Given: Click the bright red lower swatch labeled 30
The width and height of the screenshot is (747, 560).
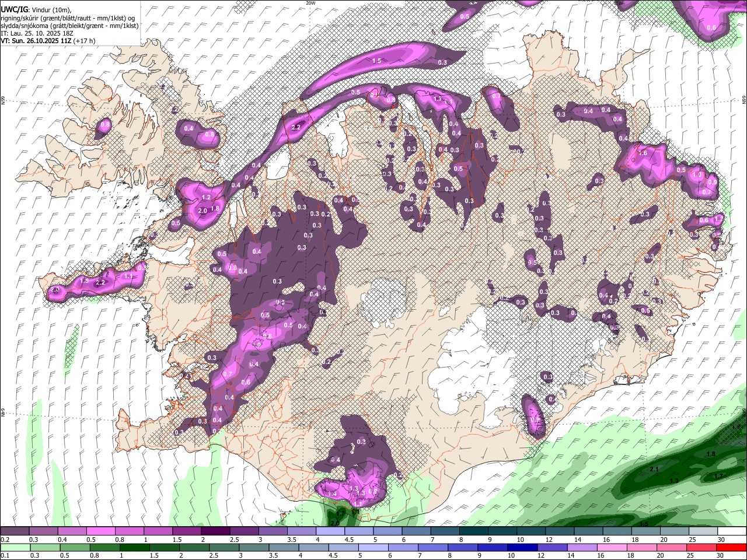Looking at the screenshot, I should pyautogui.click(x=731, y=548).
